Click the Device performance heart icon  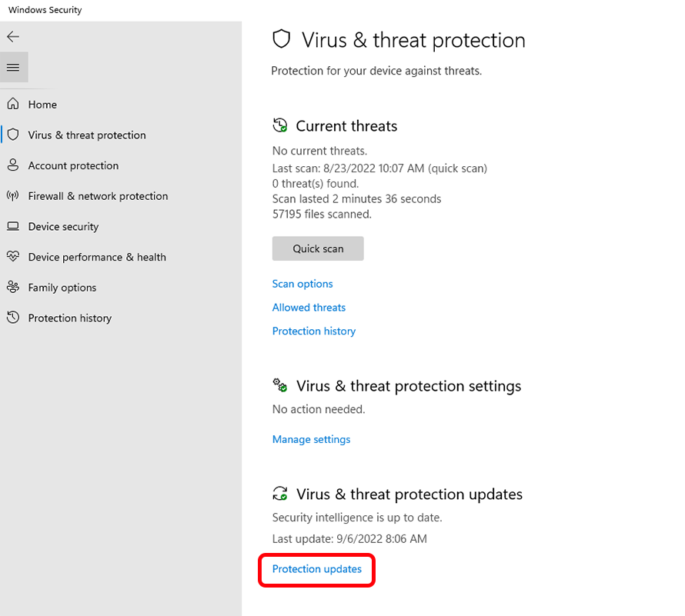tap(13, 257)
